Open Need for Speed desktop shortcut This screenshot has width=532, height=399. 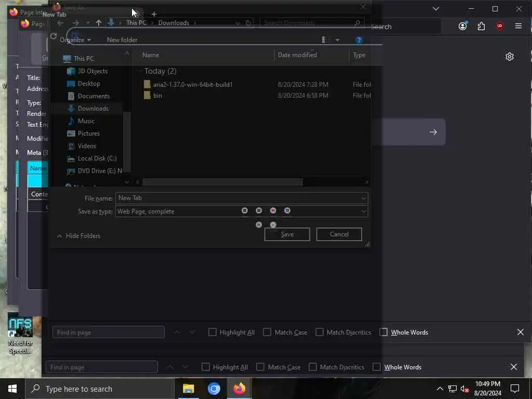20,334
